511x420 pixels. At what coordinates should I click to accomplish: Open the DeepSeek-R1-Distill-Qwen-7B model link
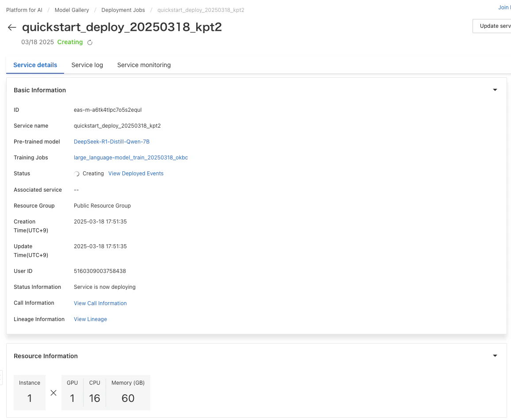point(111,142)
